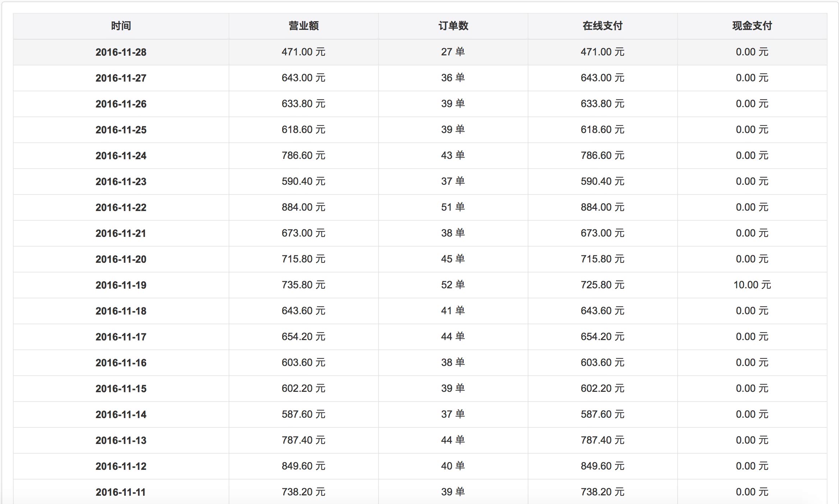The height and width of the screenshot is (504, 839).
Task: Select the 2016-11-28 date cell
Action: (x=121, y=52)
